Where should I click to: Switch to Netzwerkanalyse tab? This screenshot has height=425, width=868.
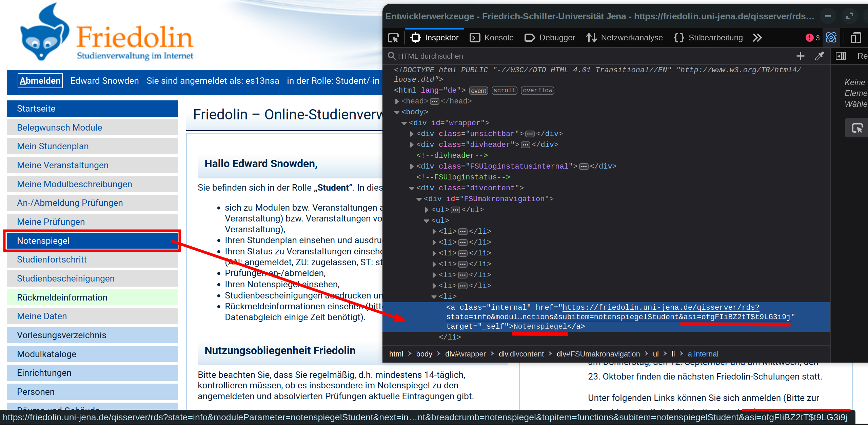625,38
